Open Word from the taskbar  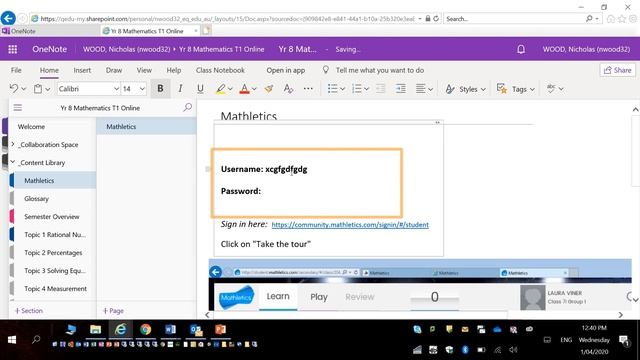170,329
